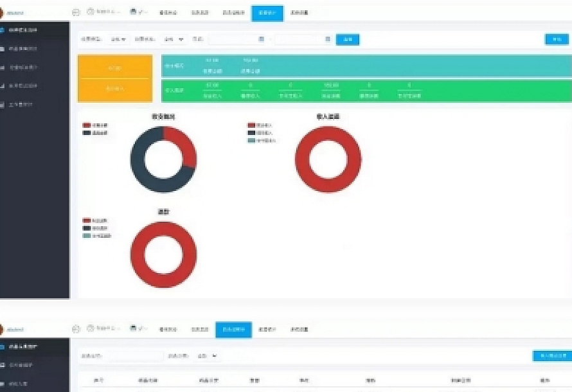
Task: Click the first sidebar icon in the lower window
Action: click(x=3, y=347)
